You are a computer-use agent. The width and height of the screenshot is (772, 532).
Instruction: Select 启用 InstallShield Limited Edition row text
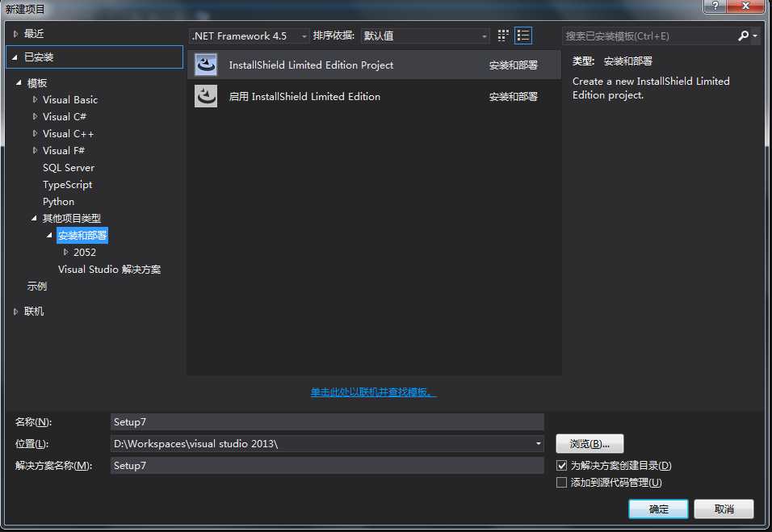pos(304,96)
